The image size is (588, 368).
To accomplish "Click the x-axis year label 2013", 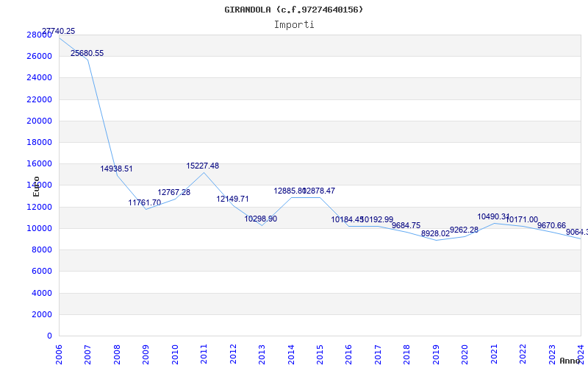I will click(262, 355).
